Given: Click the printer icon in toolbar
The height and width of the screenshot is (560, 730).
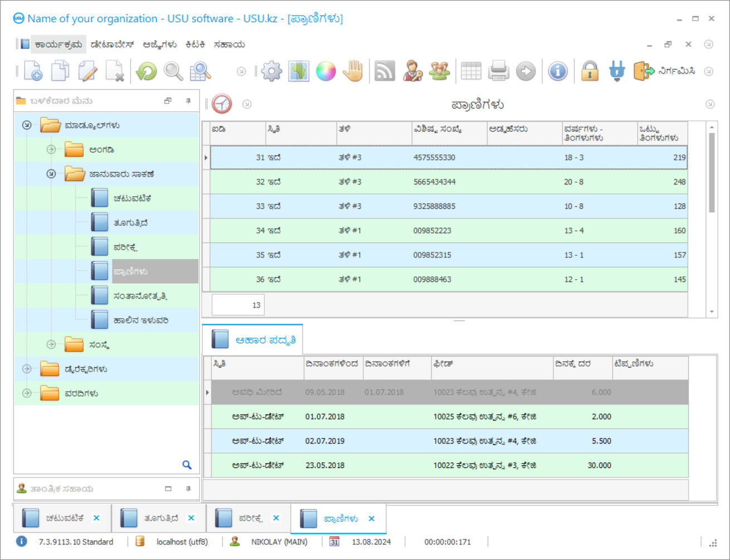Looking at the screenshot, I should click(498, 71).
